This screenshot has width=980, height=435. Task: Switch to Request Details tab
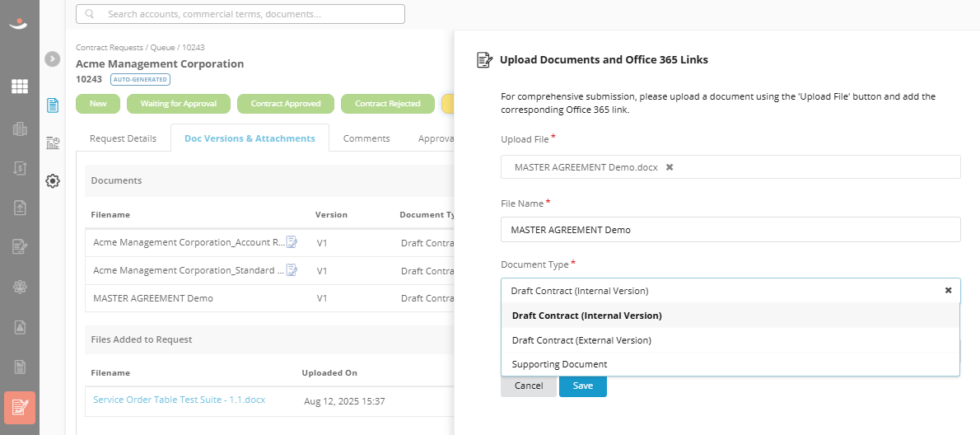[124, 138]
